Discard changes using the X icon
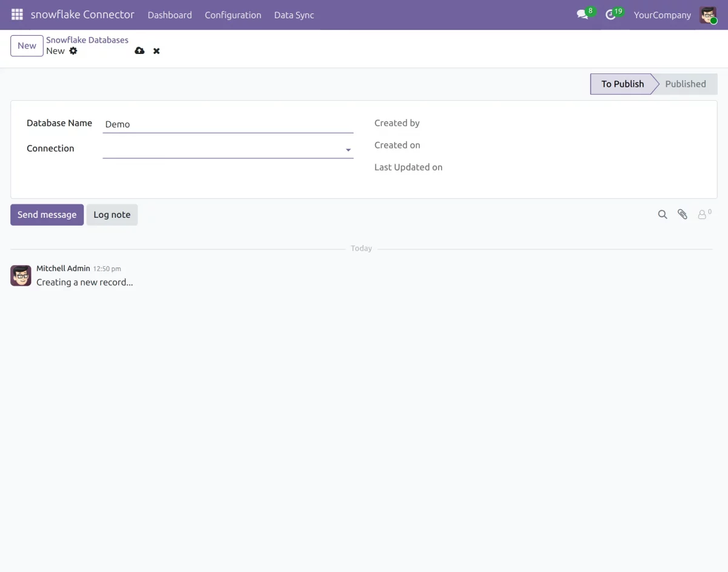Viewport: 728px width, 572px height. click(156, 50)
